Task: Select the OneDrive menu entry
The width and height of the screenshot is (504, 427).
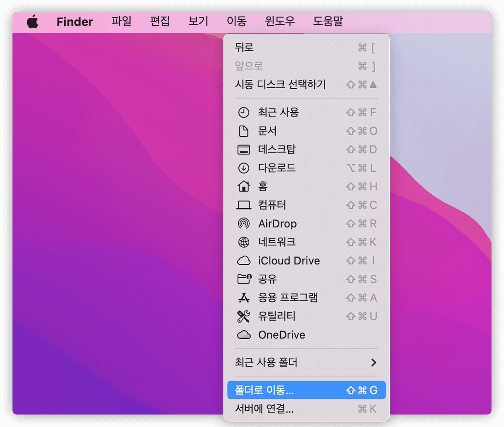Action: pos(306,335)
